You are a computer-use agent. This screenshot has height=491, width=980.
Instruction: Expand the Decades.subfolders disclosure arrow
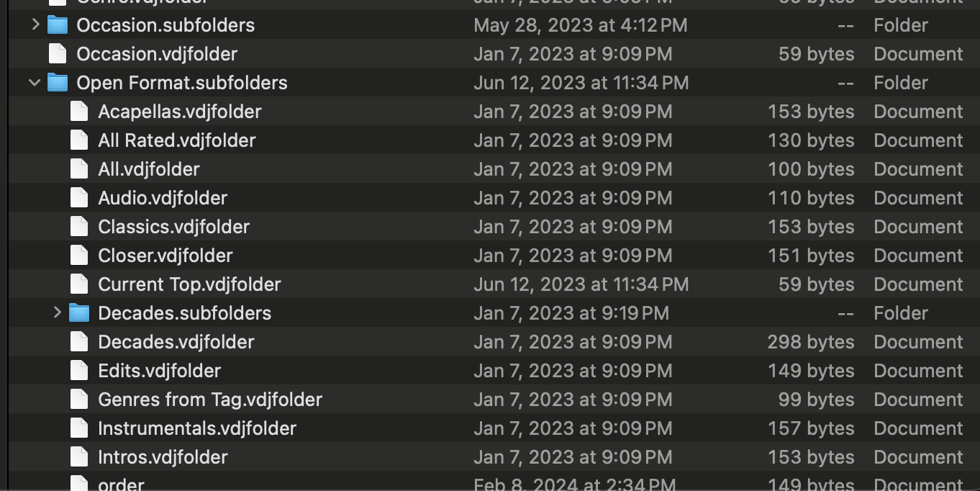pyautogui.click(x=57, y=313)
